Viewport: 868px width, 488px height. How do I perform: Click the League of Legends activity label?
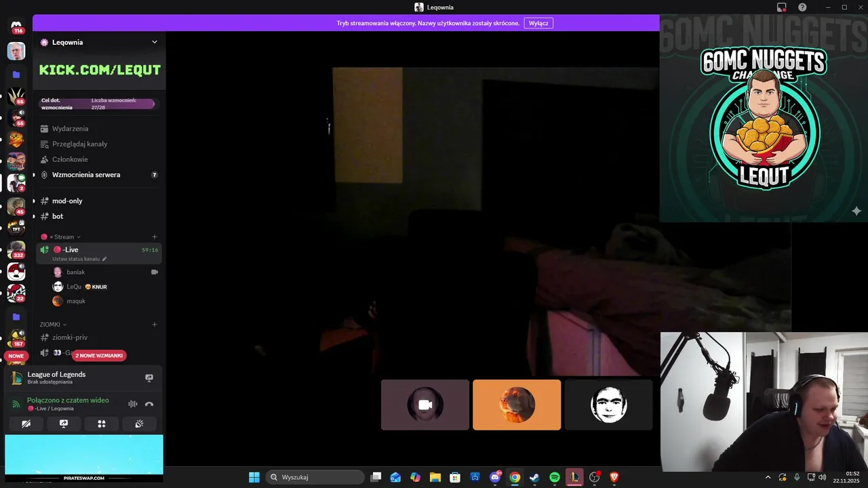click(56, 374)
